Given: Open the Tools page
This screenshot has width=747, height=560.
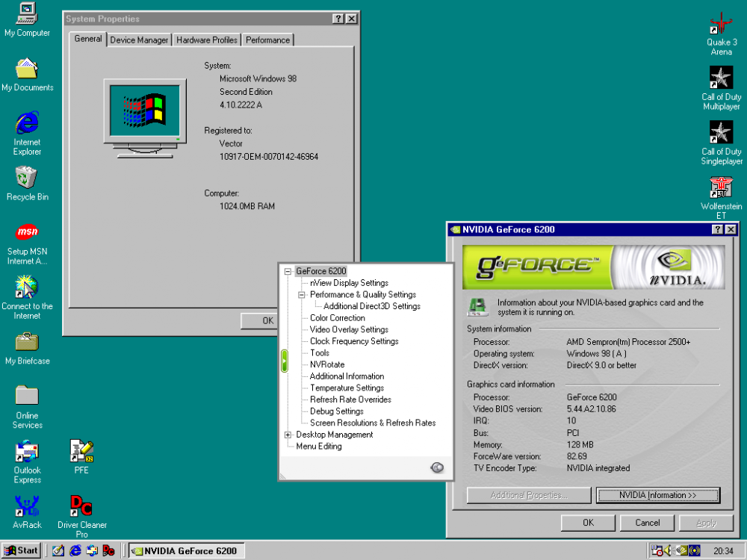Looking at the screenshot, I should [x=320, y=353].
